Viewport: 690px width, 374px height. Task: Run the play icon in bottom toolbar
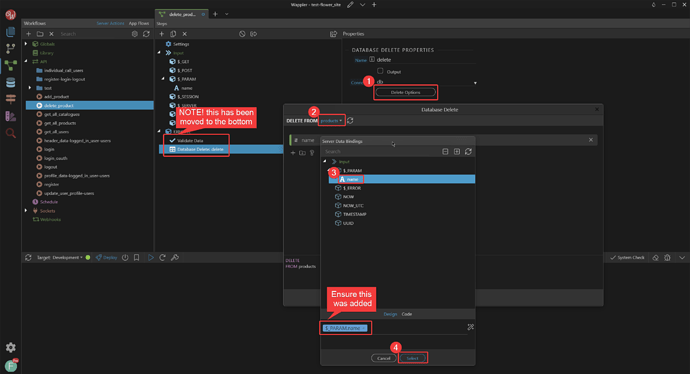tap(151, 257)
